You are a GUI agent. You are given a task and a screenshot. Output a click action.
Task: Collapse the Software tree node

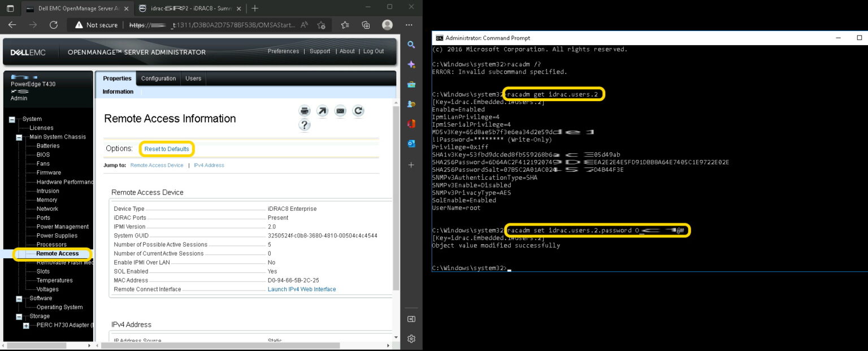(x=19, y=298)
